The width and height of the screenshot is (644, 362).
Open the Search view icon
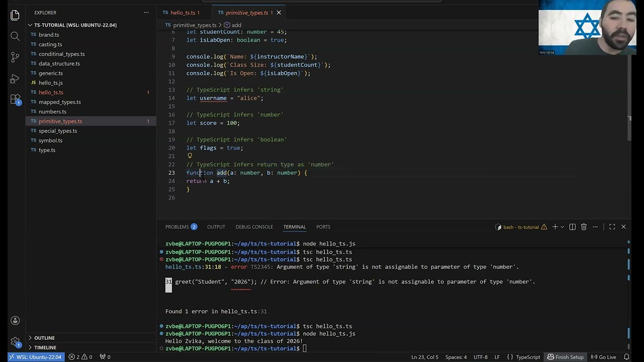(15, 36)
